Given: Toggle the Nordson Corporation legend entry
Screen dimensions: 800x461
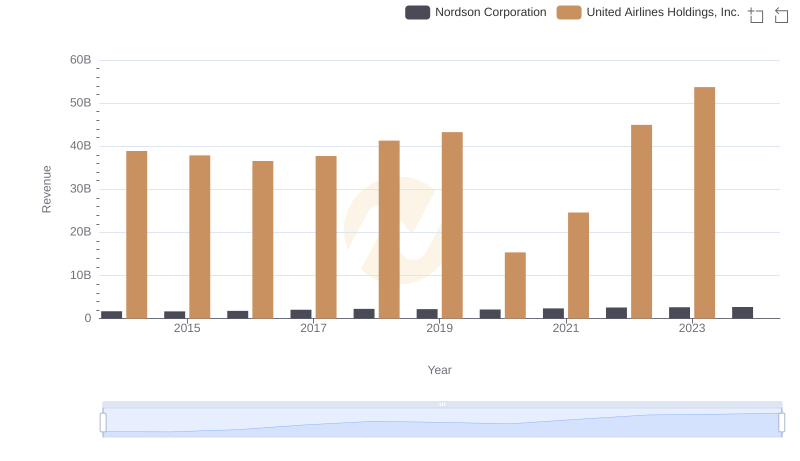Looking at the screenshot, I should pos(476,12).
